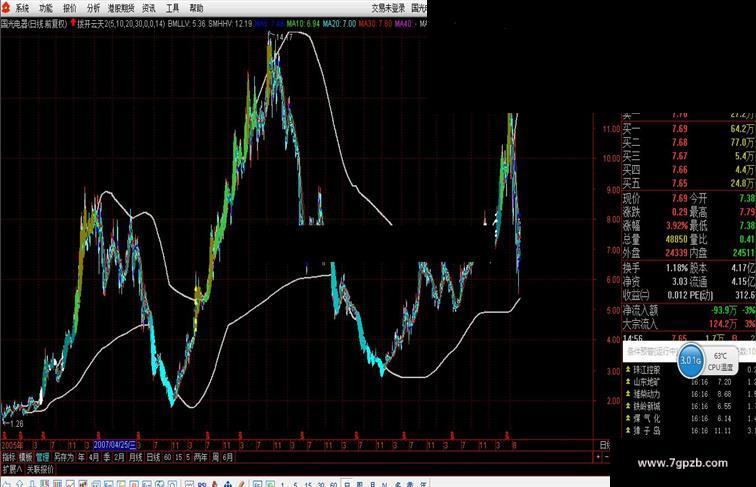Click the minus zoom button at chart corner
The height and width of the screenshot is (487, 756).
pos(607,456)
